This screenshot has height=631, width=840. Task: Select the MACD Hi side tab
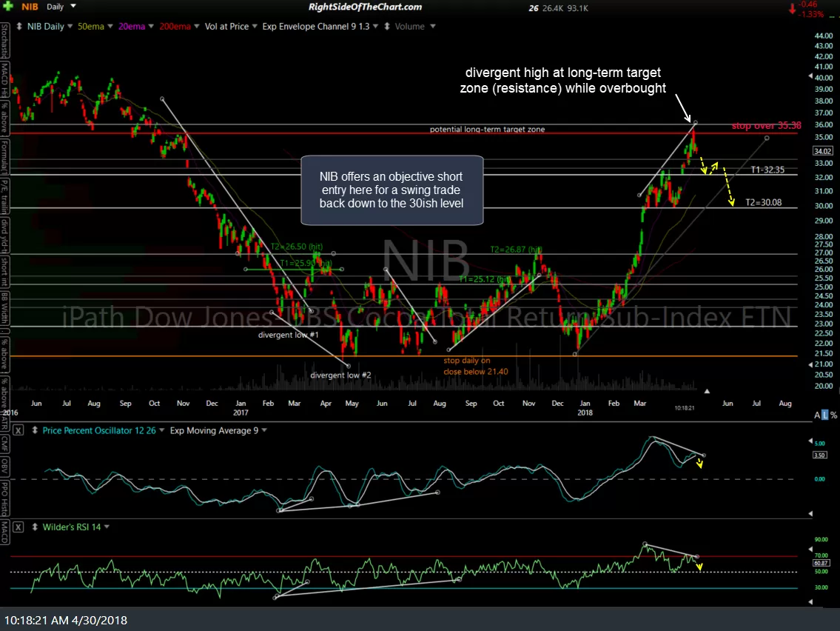coord(4,79)
